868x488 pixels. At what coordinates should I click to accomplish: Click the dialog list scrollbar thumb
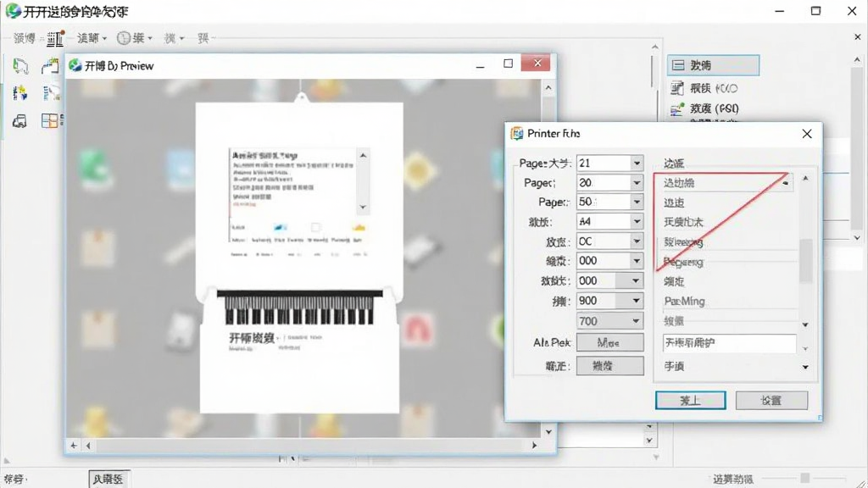tap(805, 260)
